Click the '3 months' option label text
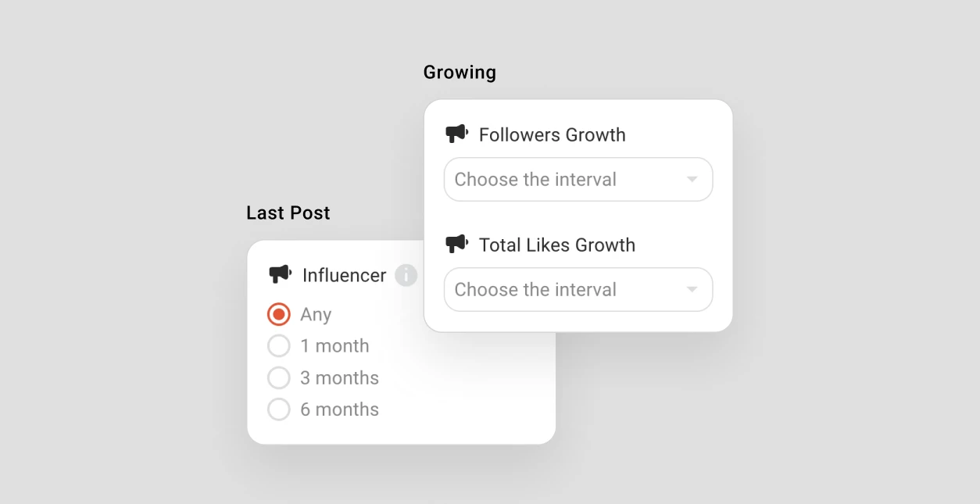 tap(340, 377)
